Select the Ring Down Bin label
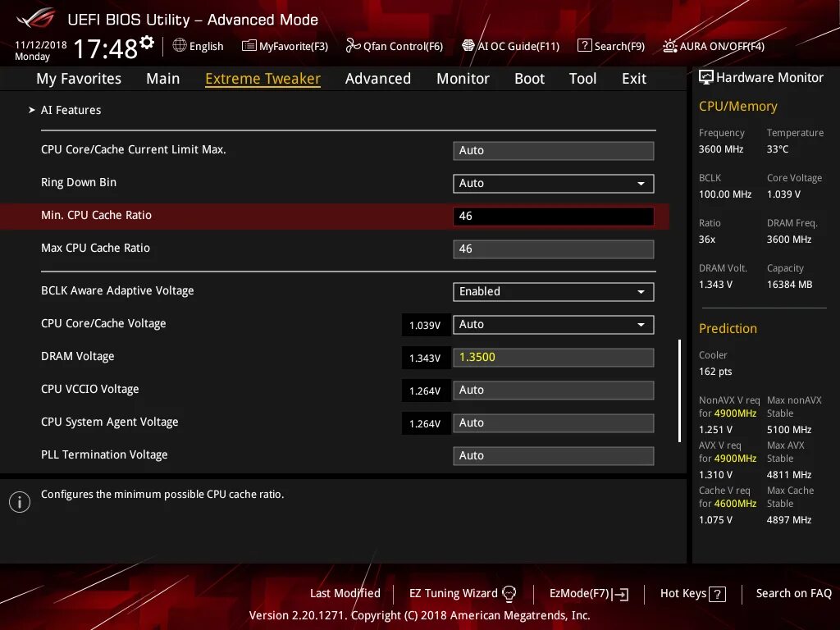Screen dimensions: 840x630 (x=79, y=182)
